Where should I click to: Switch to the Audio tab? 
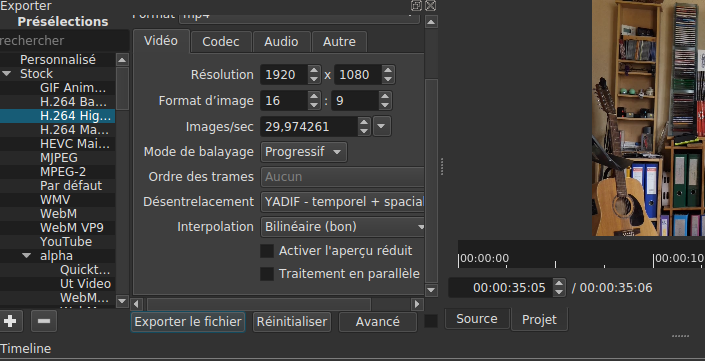pyautogui.click(x=281, y=42)
